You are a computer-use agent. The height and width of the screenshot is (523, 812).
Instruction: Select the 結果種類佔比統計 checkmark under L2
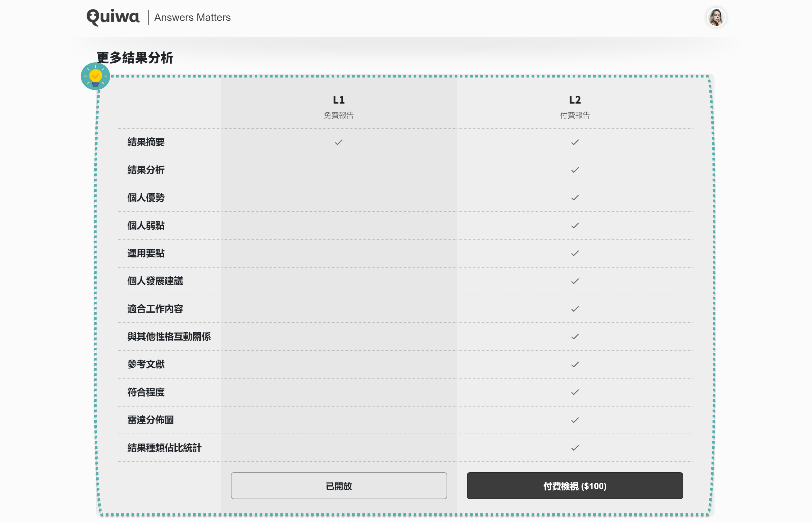coord(575,447)
